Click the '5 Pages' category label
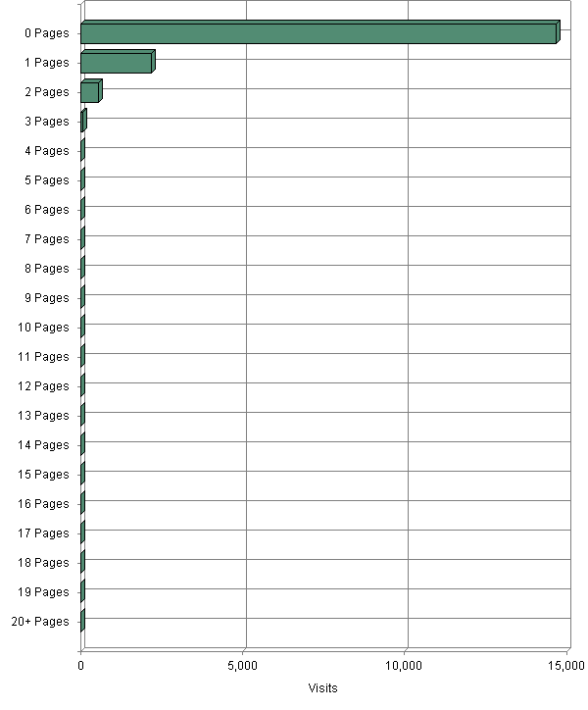The width and height of the screenshot is (588, 710). [47, 180]
